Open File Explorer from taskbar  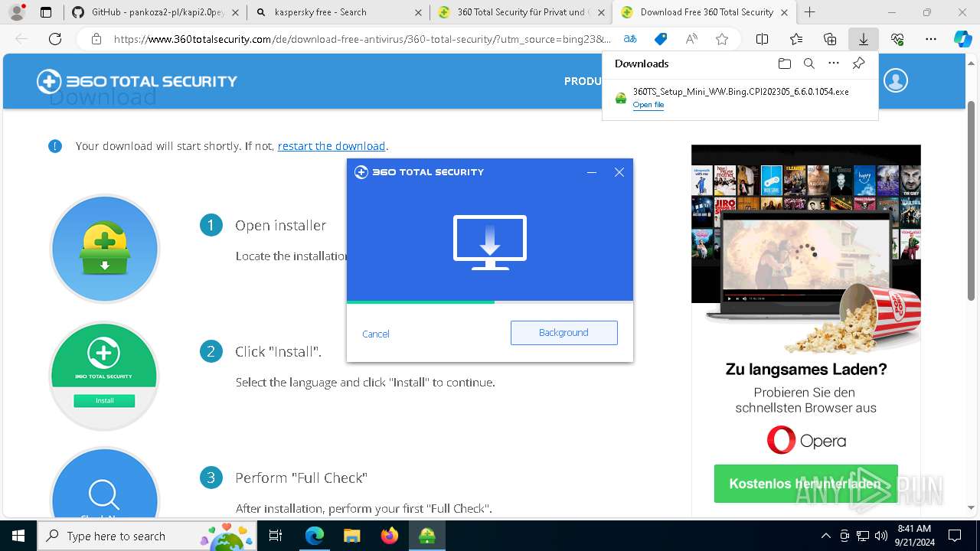pos(351,536)
